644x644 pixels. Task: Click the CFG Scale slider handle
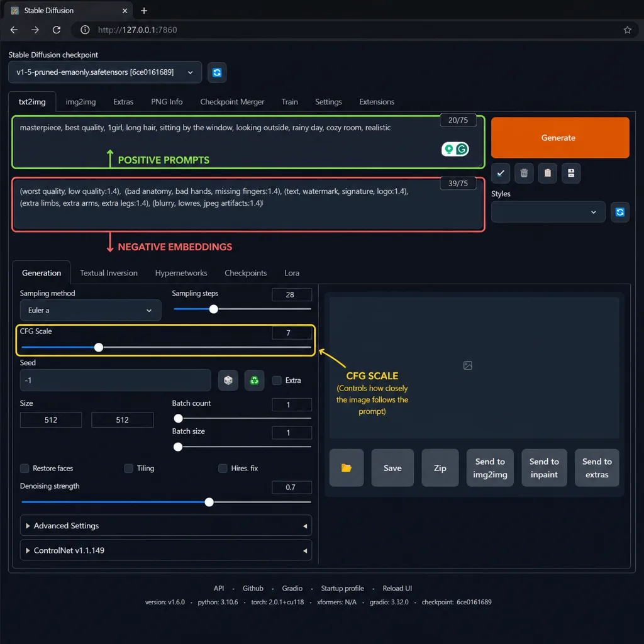click(99, 347)
